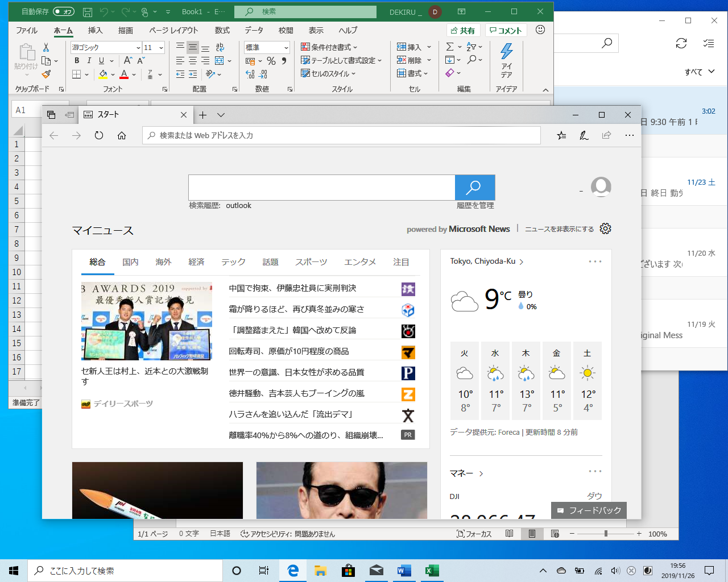The height and width of the screenshot is (582, 728).
Task: Click the increase indent icon in Excel
Action: point(193,74)
